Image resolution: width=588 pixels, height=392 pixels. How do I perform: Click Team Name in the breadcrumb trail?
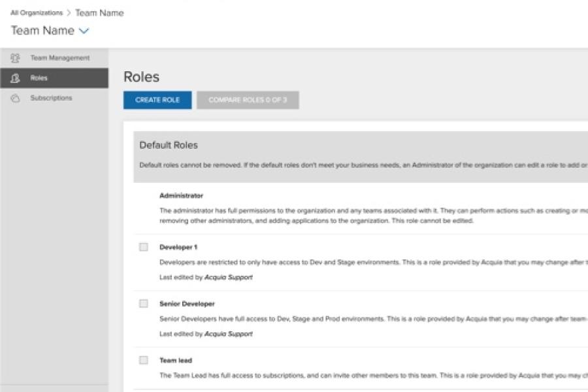[x=99, y=13]
